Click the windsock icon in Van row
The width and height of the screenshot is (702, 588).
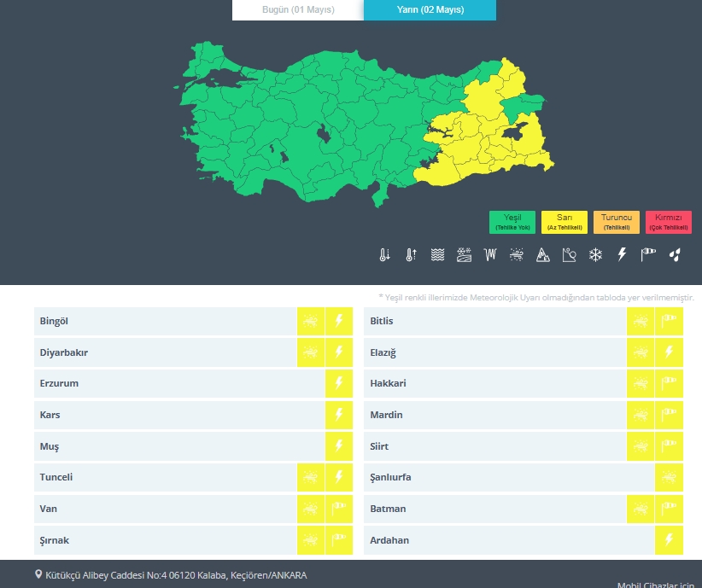point(339,509)
